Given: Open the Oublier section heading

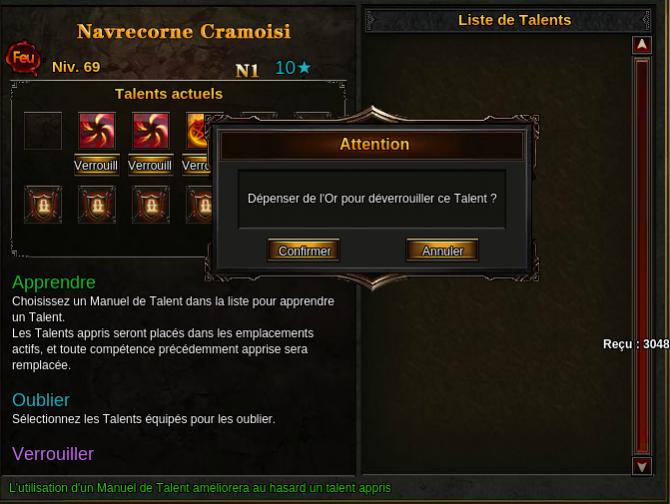Looking at the screenshot, I should pos(41,400).
